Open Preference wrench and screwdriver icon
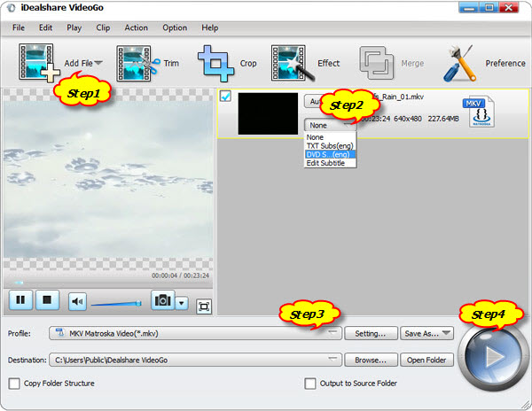 (x=459, y=64)
